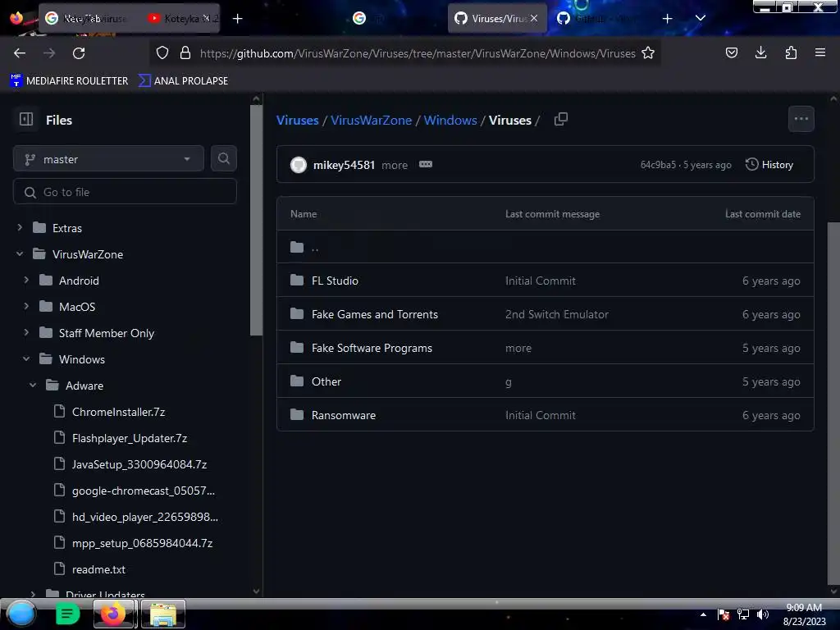Open the History link
The width and height of the screenshot is (840, 630).
pyautogui.click(x=769, y=164)
